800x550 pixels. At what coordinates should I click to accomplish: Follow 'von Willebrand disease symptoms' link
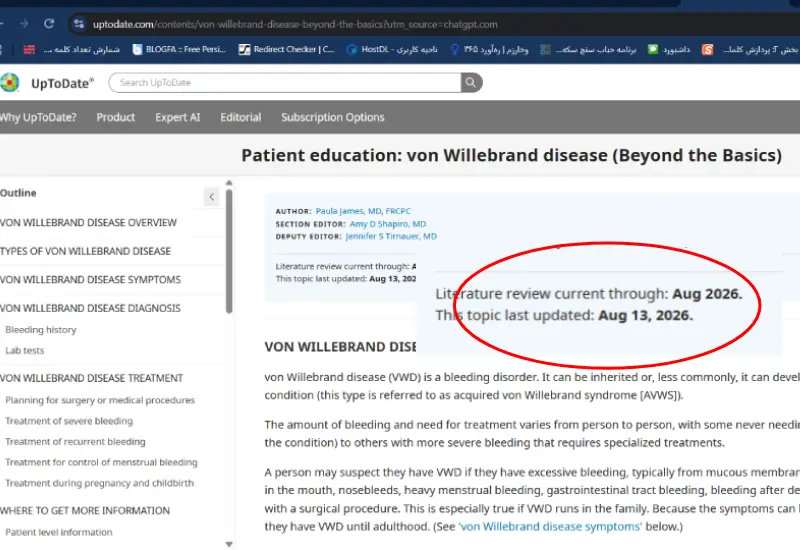point(550,526)
